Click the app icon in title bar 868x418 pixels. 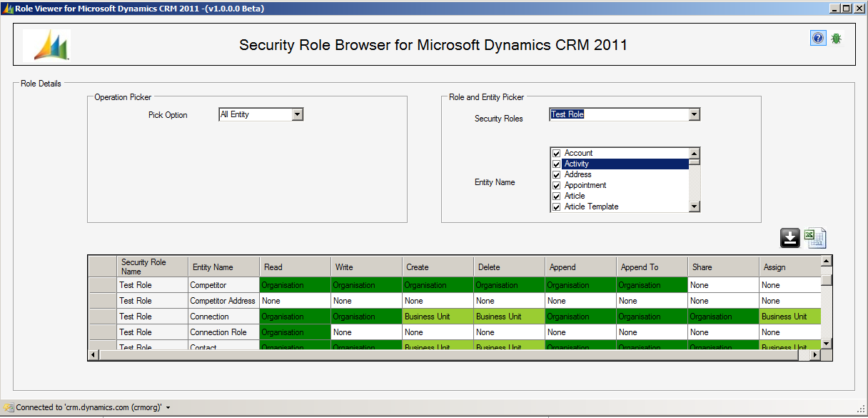point(8,9)
